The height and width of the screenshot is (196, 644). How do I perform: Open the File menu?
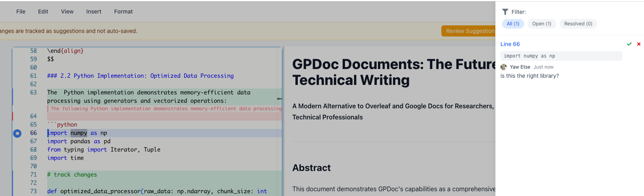click(21, 12)
